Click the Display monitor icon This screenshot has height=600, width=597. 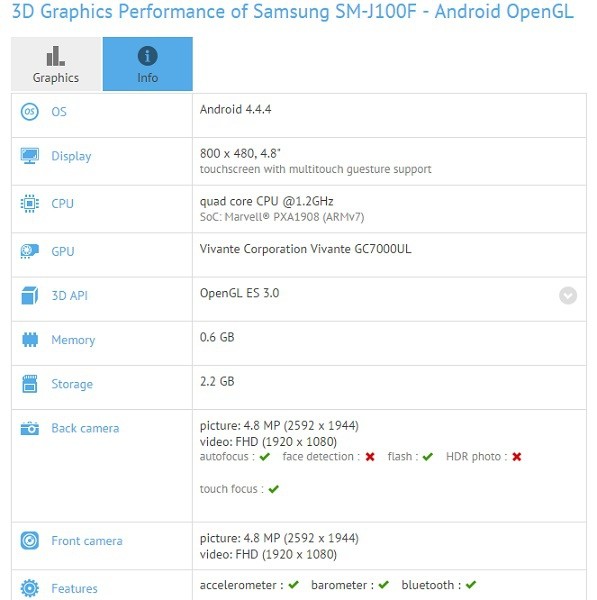point(29,156)
